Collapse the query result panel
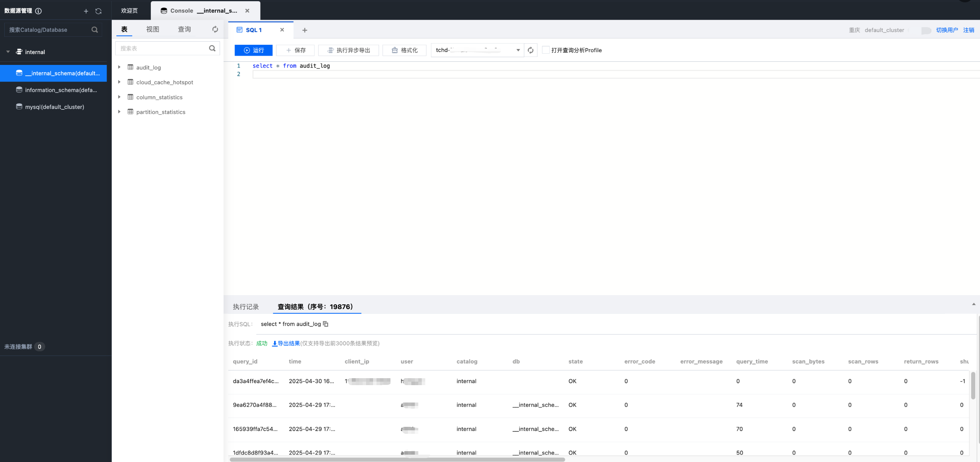Image resolution: width=980 pixels, height=462 pixels. click(x=973, y=304)
